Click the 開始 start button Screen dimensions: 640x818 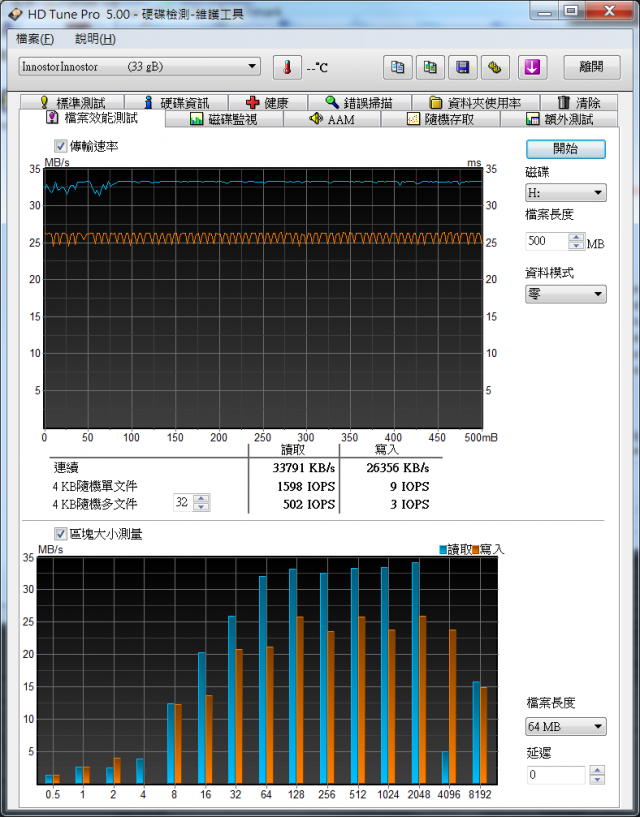click(565, 149)
